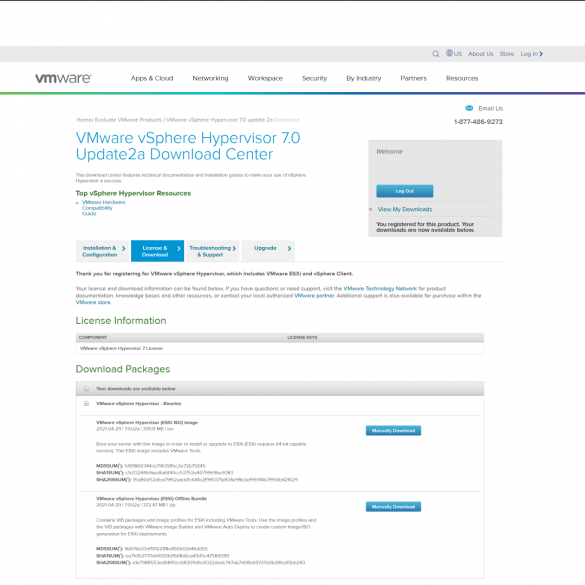Open the Networking menu
This screenshot has height=585, width=585.
[210, 78]
